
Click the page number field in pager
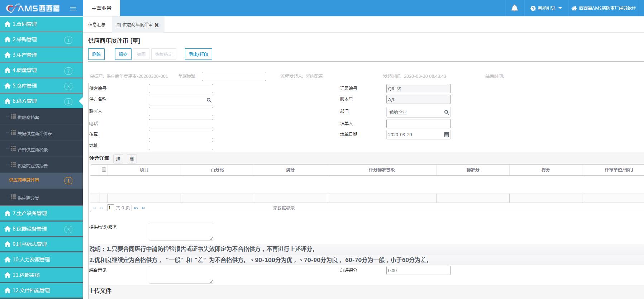pos(111,208)
